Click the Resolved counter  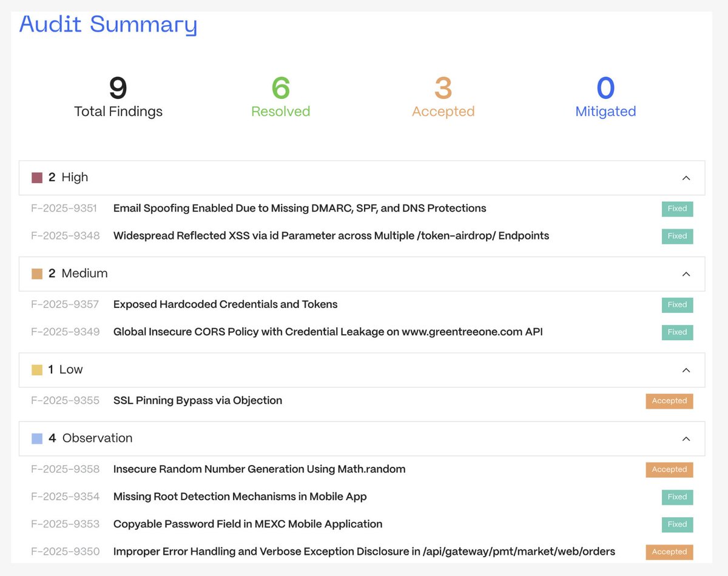280,96
